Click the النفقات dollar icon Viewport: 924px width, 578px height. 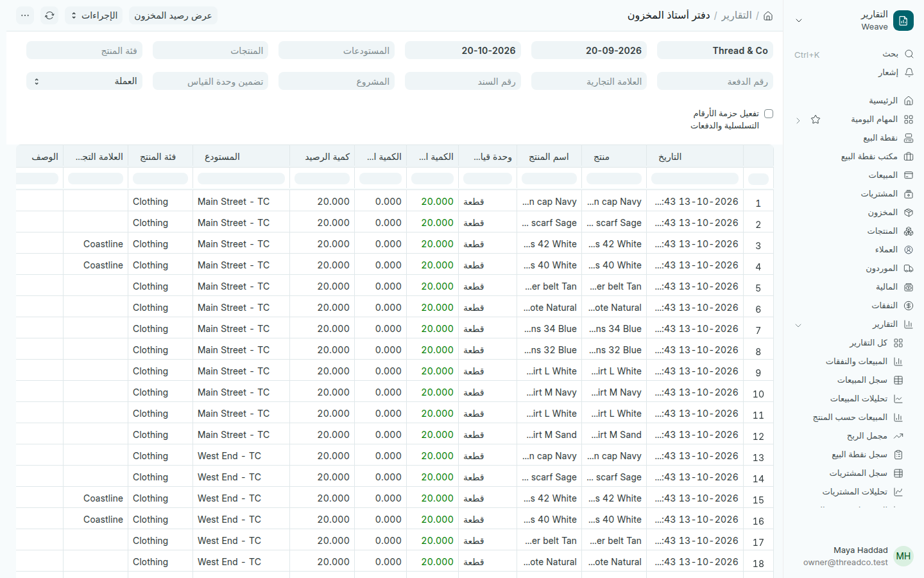[x=909, y=306]
